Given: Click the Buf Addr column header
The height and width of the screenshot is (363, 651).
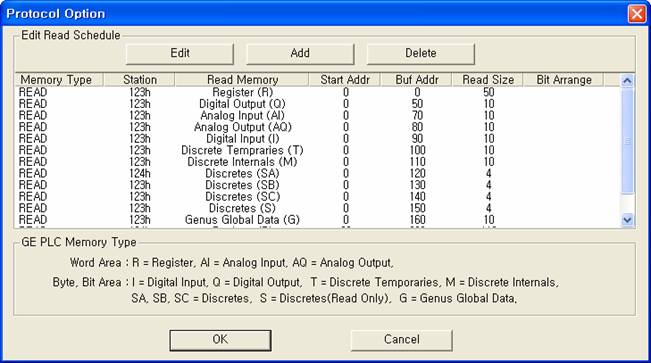Looking at the screenshot, I should (x=416, y=80).
